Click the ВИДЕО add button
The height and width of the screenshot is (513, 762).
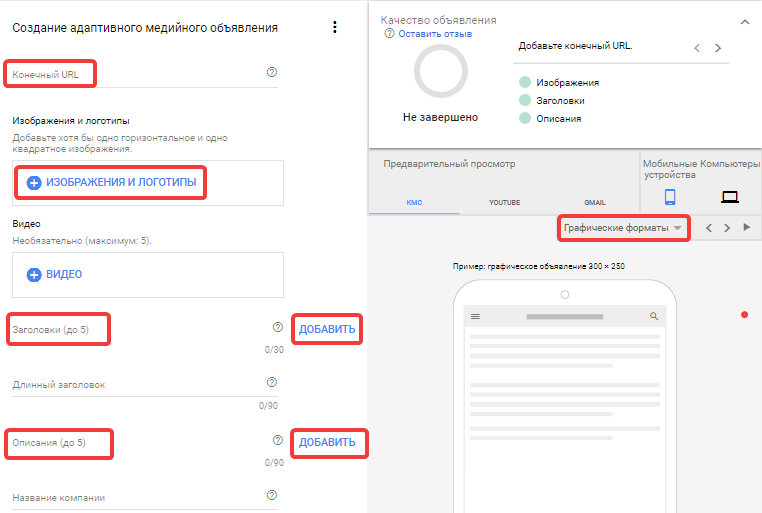pyautogui.click(x=54, y=274)
